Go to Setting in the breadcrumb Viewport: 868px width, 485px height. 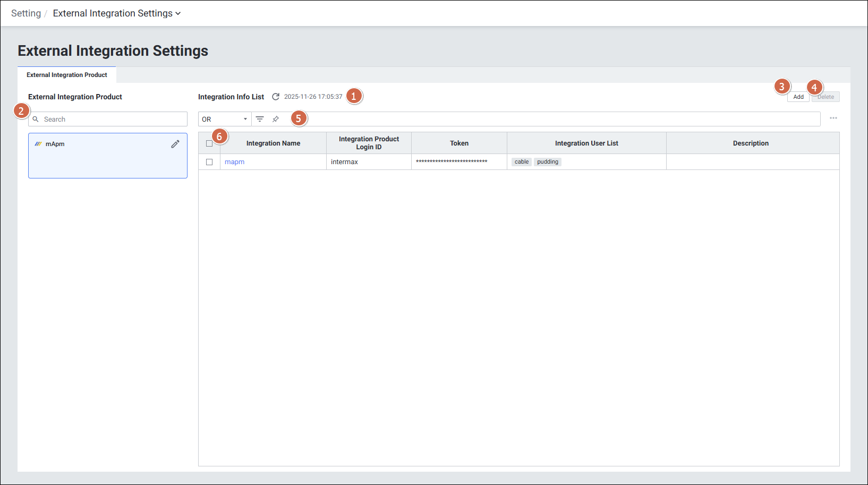[x=26, y=13]
